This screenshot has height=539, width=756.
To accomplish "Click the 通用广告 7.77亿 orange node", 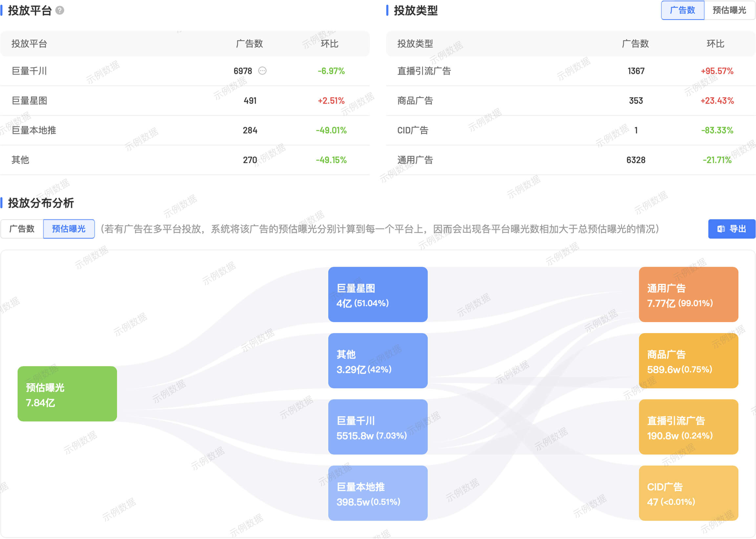I will [689, 294].
